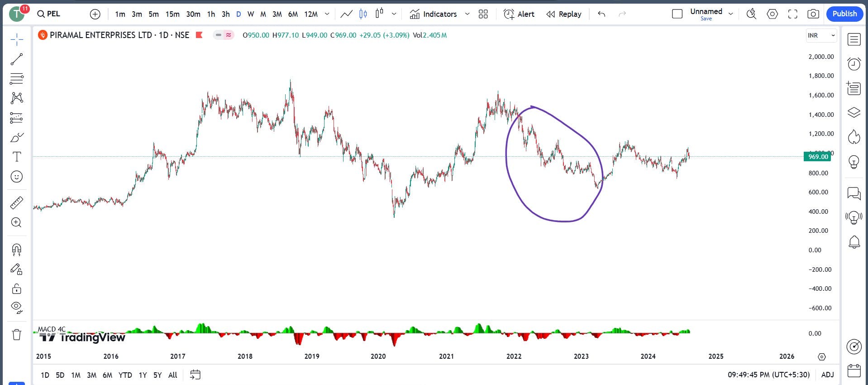
Task: Open the forecasting and measurement tools
Action: pos(17,118)
